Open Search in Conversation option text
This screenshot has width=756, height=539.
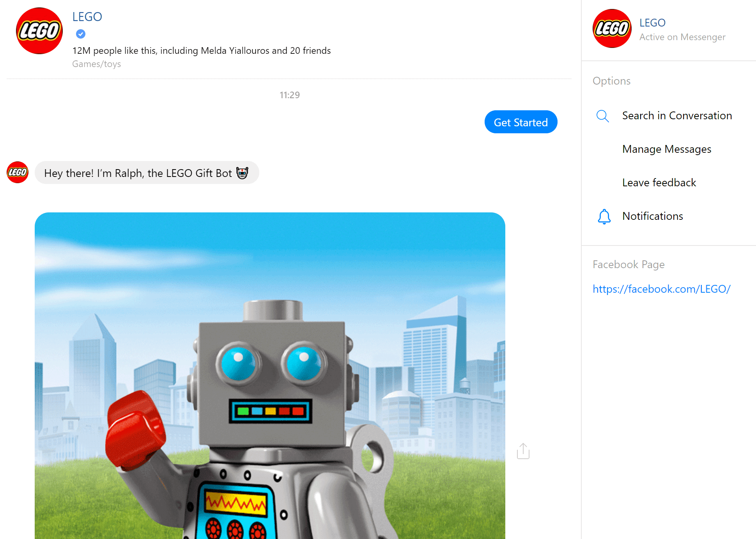[x=677, y=116]
